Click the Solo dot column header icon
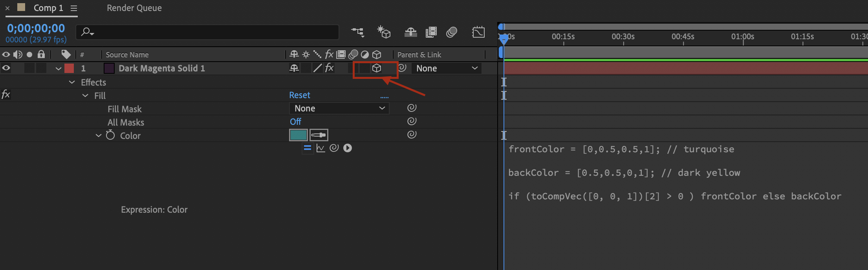868x270 pixels. [29, 54]
